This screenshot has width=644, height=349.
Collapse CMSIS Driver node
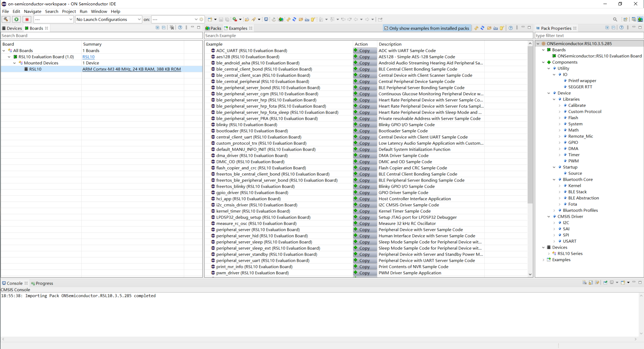tap(549, 216)
